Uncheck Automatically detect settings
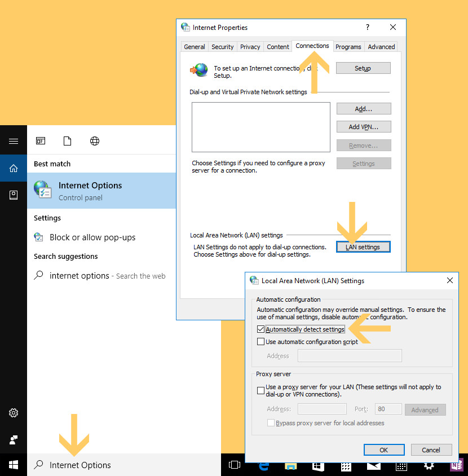 [261, 329]
